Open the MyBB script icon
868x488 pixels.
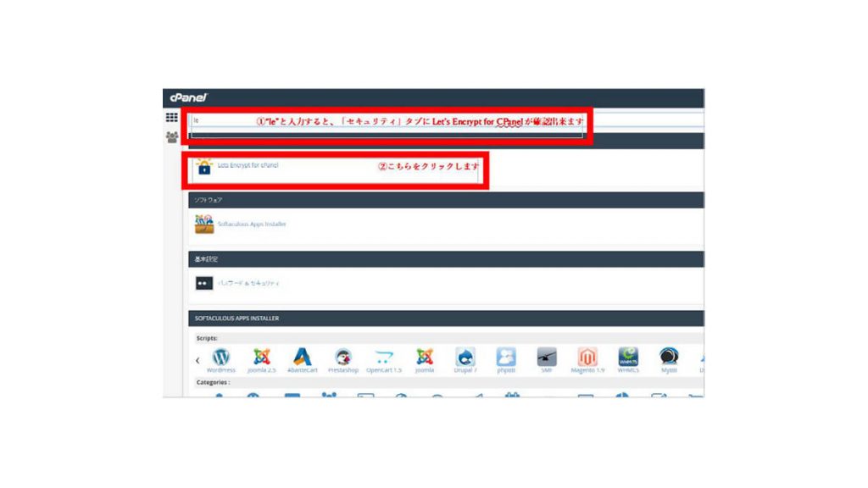pyautogui.click(x=669, y=358)
